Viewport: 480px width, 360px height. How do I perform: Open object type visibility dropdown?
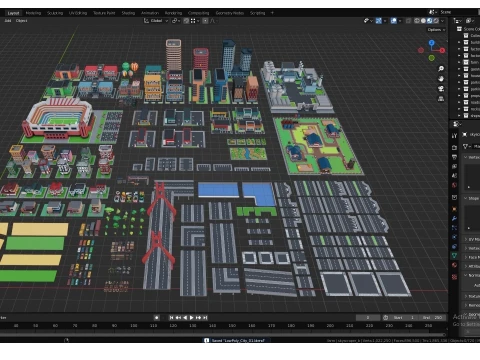tap(368, 21)
